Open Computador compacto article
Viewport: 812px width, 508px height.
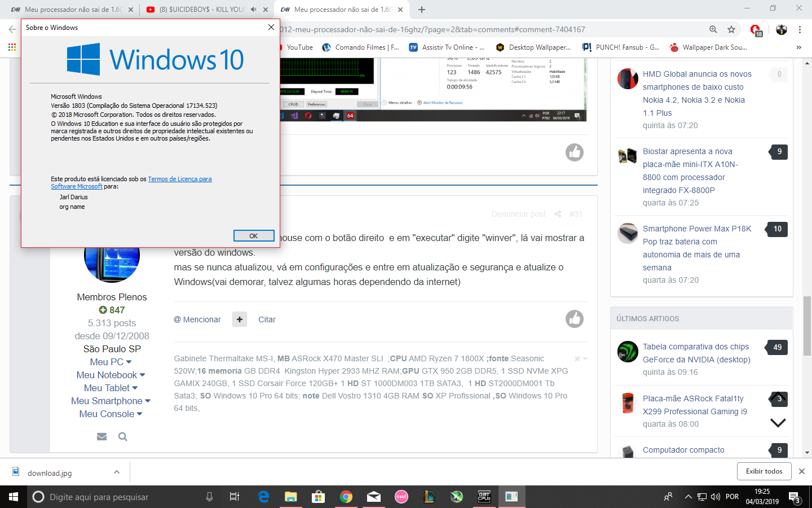pos(683,450)
